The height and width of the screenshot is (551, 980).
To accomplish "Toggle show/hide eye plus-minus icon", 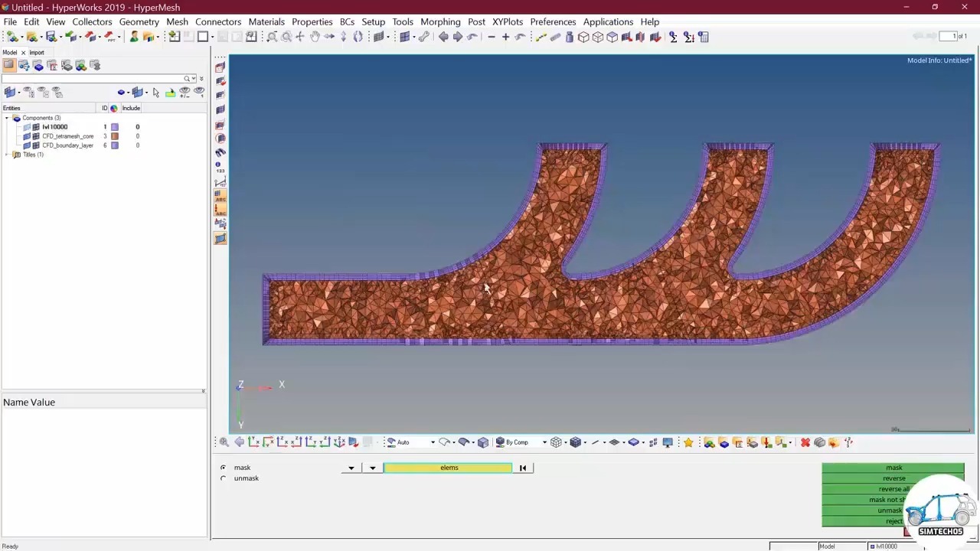I will point(185,93).
